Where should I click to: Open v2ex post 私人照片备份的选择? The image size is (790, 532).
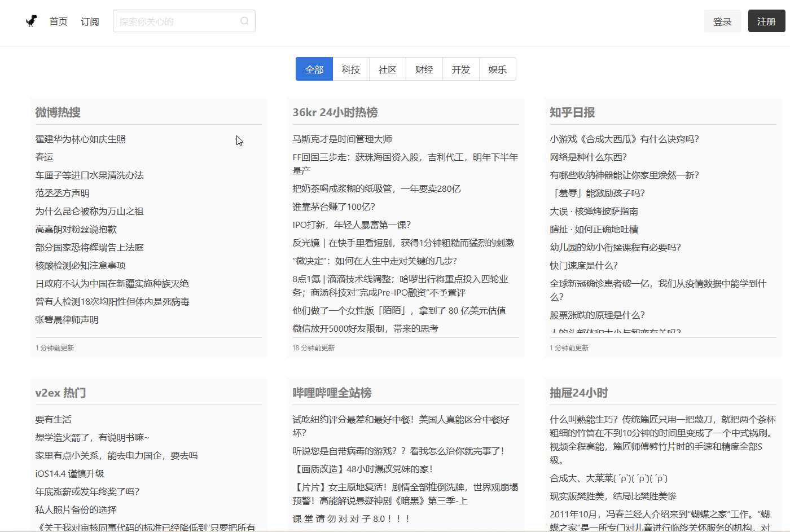tap(76, 510)
